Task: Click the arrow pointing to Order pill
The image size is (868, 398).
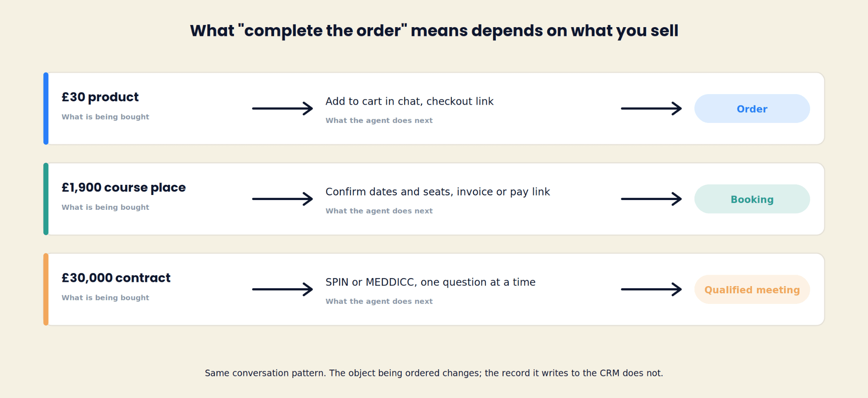Action: 651,109
